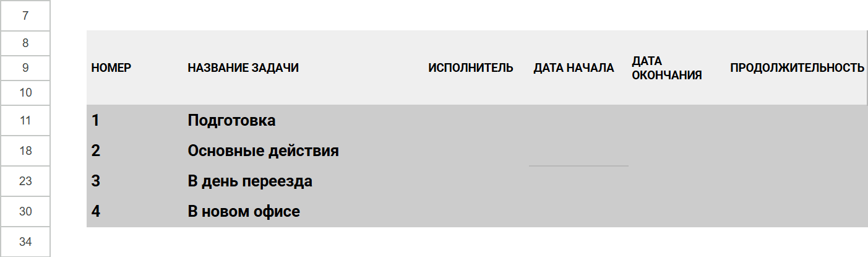This screenshot has height=257, width=868.
Task: Select row header 8
Action: 25,43
